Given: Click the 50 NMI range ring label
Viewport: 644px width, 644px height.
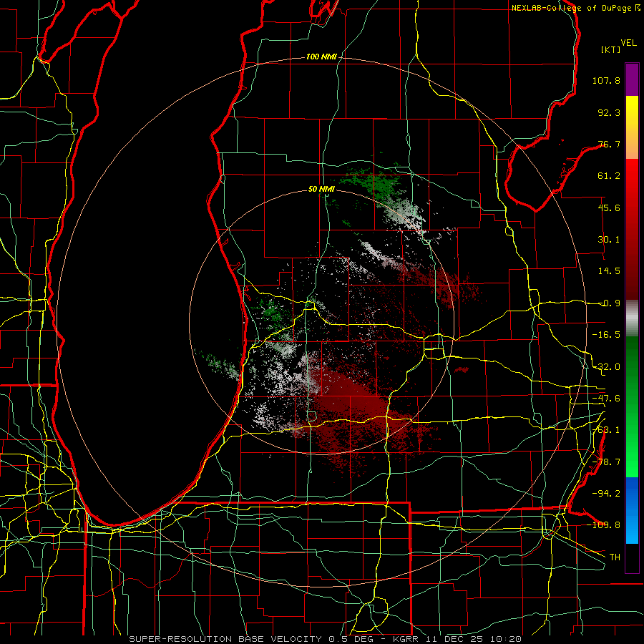Looking at the screenshot, I should pos(321,190).
